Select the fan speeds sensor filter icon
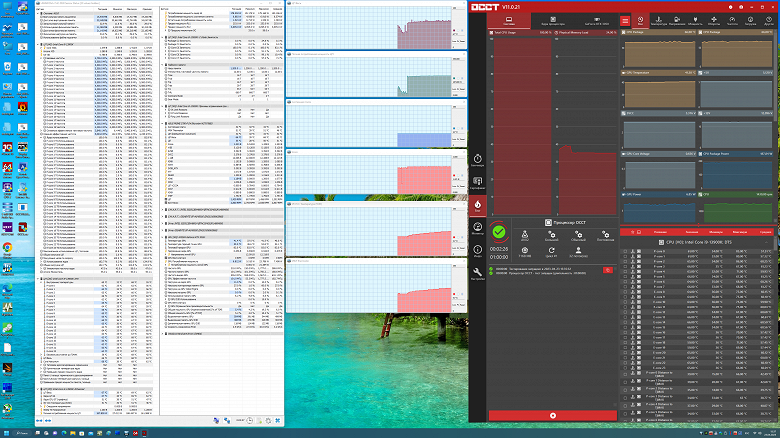The image size is (780, 438). click(713, 21)
